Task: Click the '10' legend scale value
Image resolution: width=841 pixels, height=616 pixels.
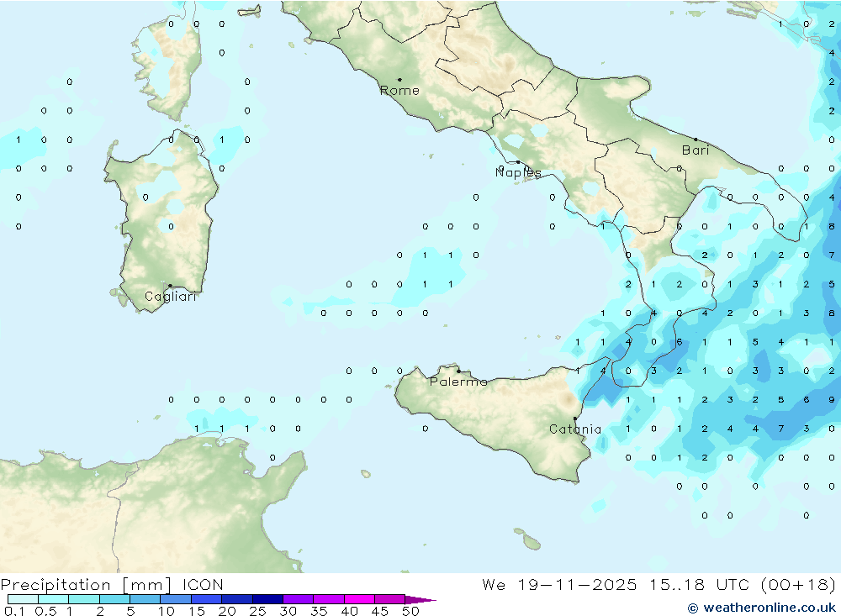Action: point(167,611)
